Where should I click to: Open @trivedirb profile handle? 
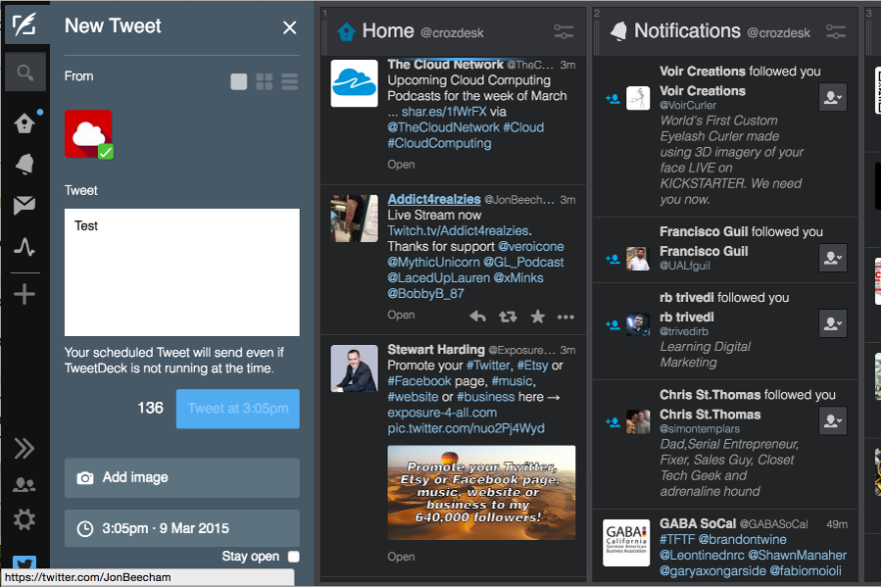tap(683, 331)
